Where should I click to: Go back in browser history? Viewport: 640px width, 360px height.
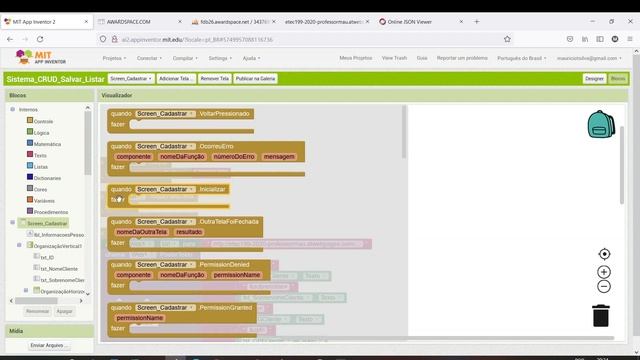pos(10,39)
